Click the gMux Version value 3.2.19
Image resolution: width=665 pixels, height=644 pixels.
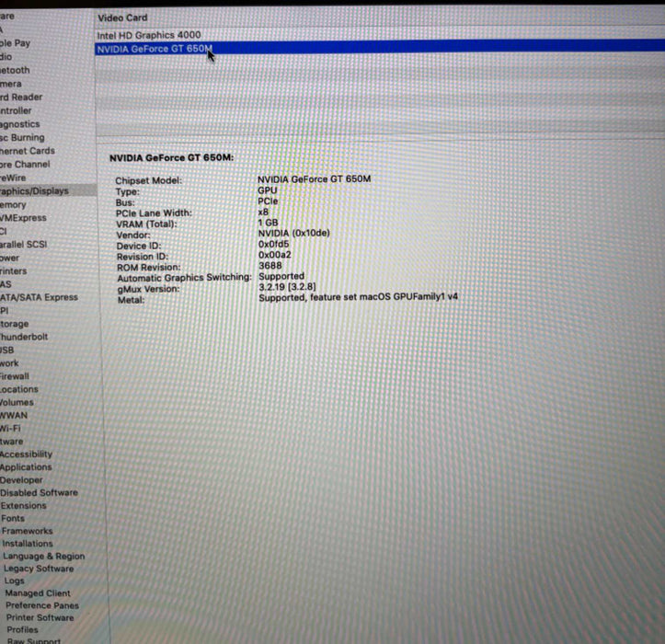click(287, 287)
